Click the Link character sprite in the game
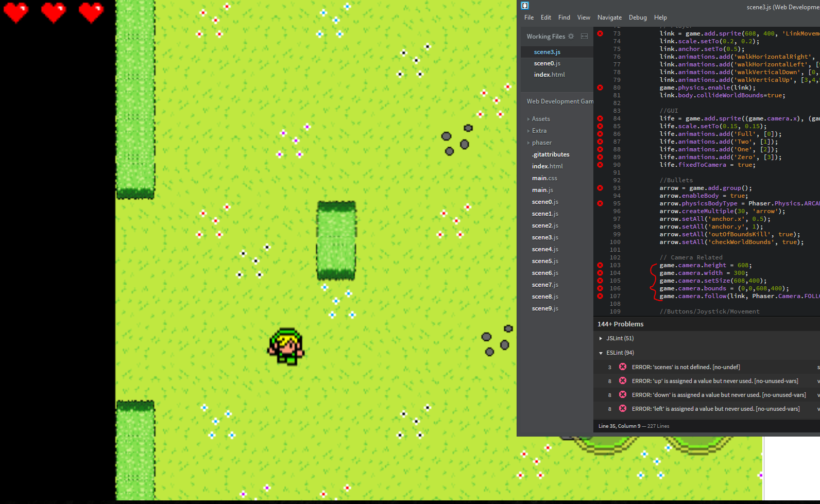The image size is (820, 504). pyautogui.click(x=286, y=346)
